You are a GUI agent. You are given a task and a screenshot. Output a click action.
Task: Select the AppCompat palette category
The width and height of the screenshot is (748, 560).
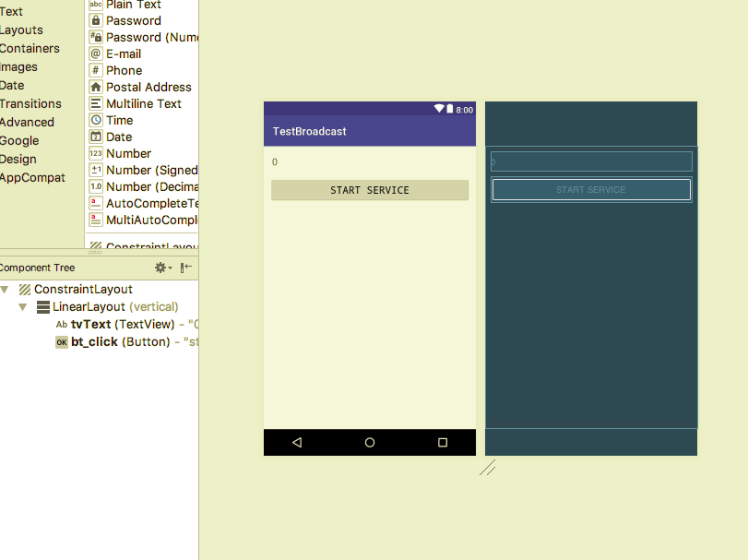(x=32, y=178)
